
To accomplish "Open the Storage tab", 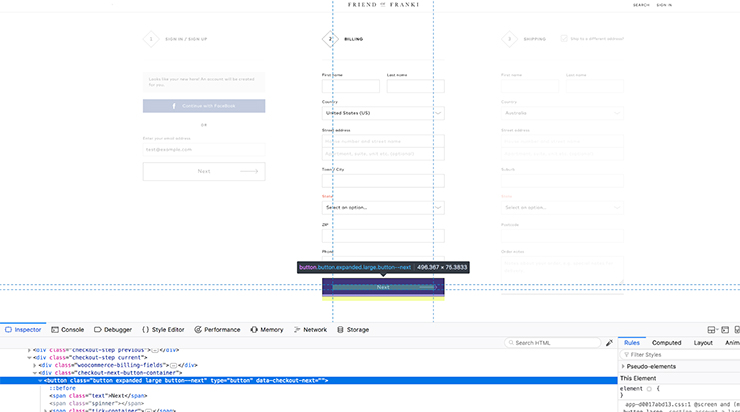I will (353, 329).
